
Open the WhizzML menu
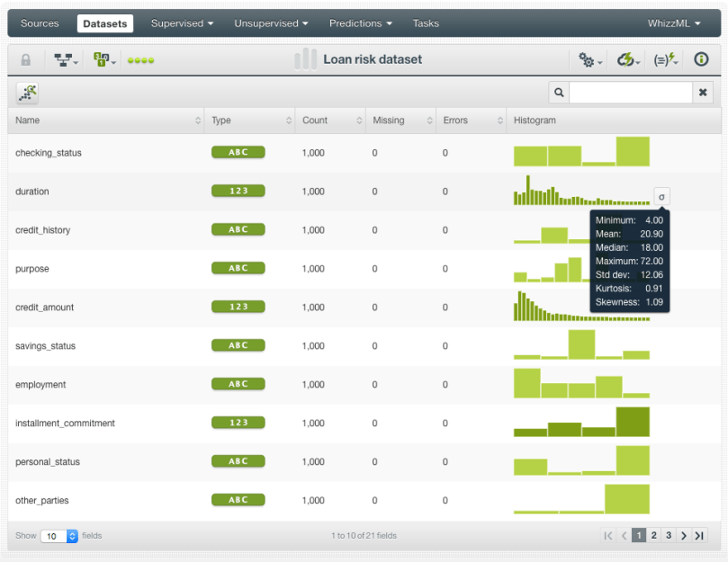point(674,23)
